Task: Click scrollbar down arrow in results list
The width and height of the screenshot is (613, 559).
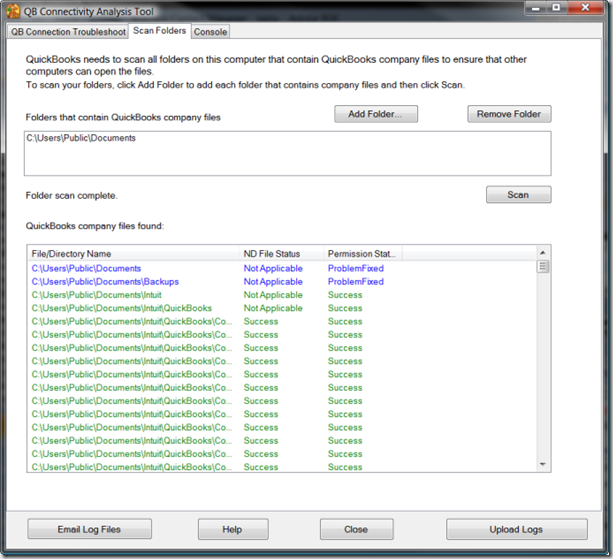Action: click(x=543, y=464)
